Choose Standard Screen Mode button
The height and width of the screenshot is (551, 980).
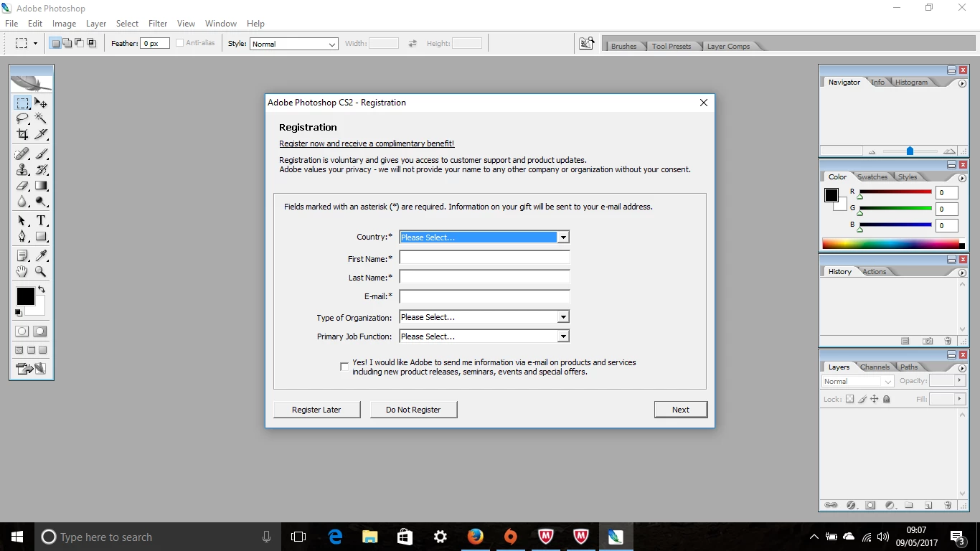[x=19, y=350]
